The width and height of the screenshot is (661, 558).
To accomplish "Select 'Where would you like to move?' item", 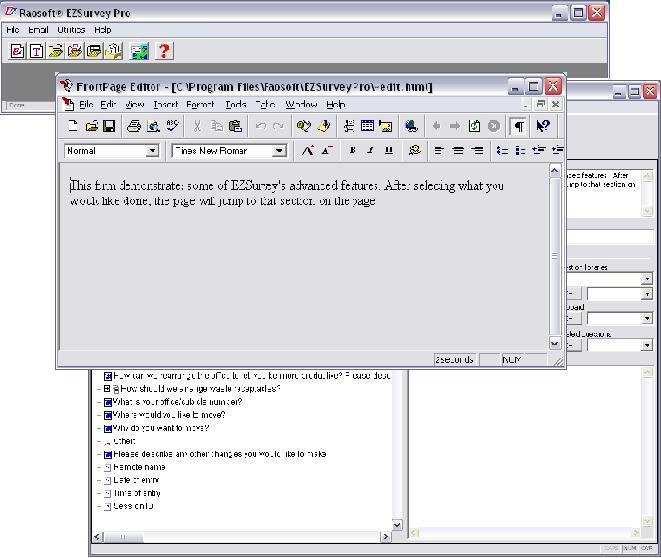I will point(169,415).
